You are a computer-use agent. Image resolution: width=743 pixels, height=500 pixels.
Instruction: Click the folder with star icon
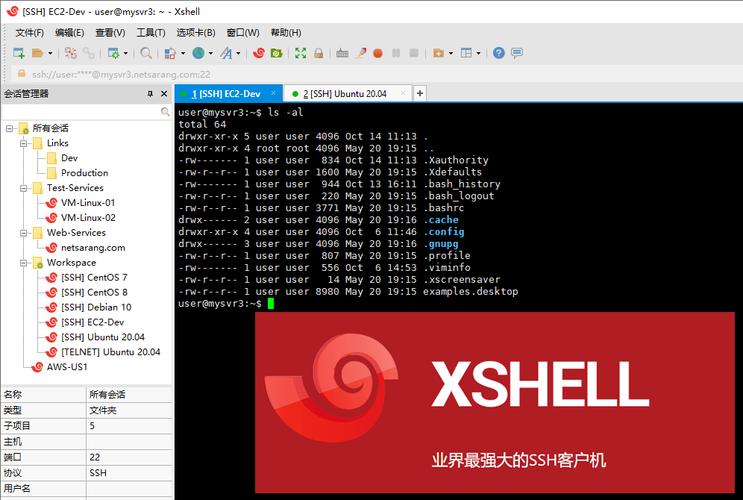tap(438, 53)
